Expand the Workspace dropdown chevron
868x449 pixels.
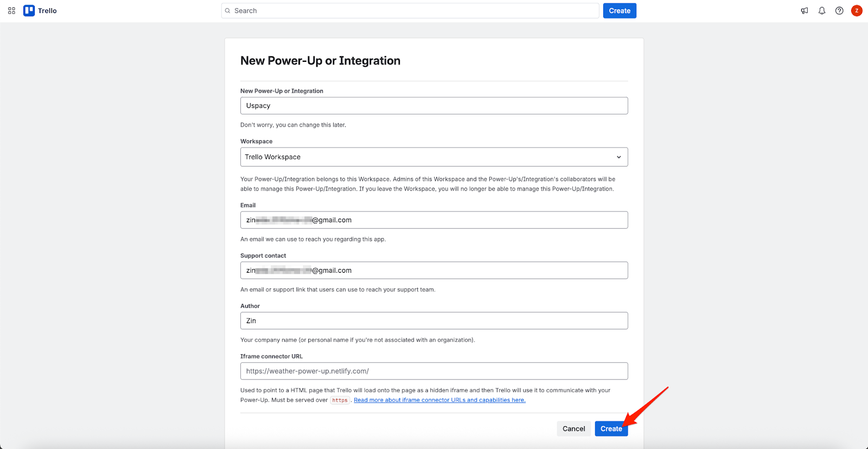click(618, 157)
